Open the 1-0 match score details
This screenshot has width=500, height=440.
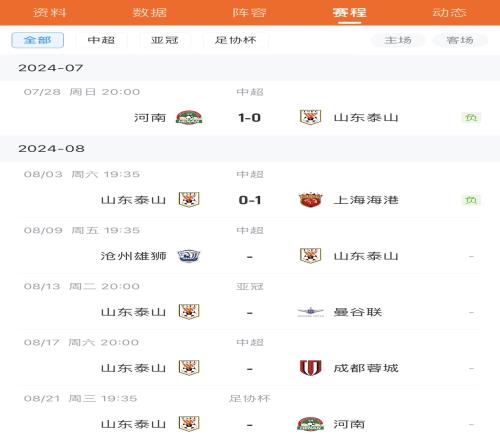click(249, 118)
